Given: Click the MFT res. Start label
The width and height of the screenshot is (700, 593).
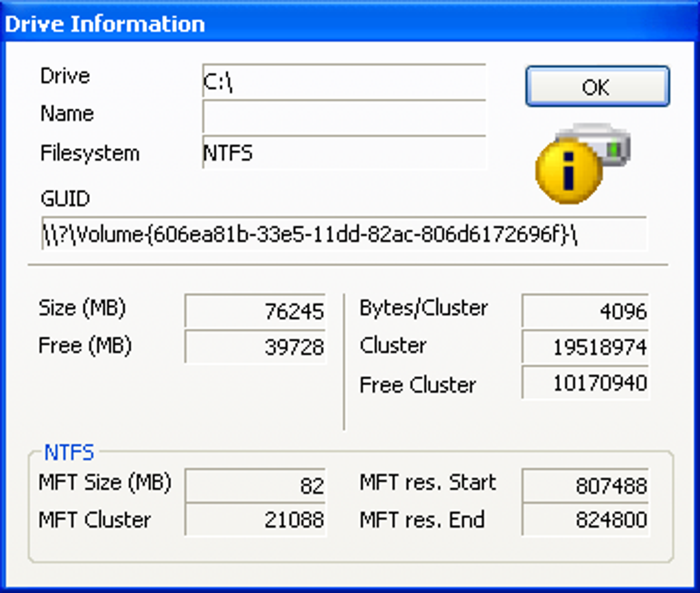Looking at the screenshot, I should (428, 482).
